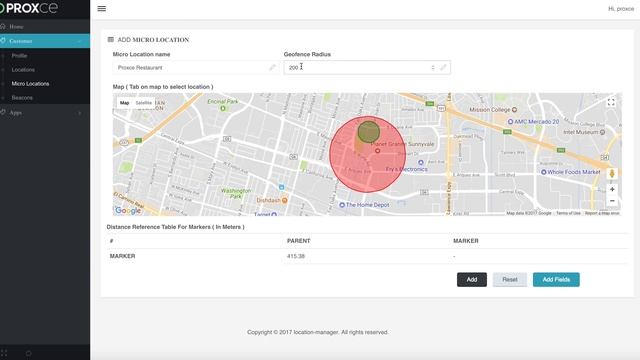The height and width of the screenshot is (360, 640).
Task: Click the 415.38 parent distance cell
Action: (296, 256)
